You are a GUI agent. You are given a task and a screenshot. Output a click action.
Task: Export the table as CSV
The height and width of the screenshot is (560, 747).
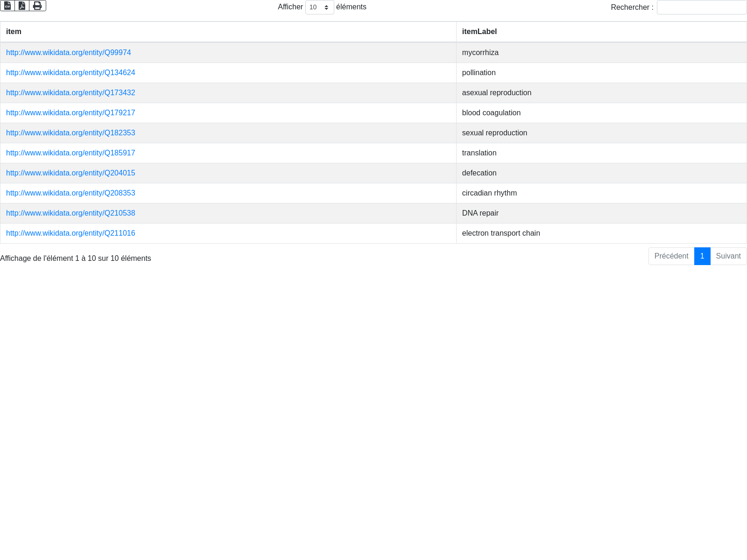point(7,6)
